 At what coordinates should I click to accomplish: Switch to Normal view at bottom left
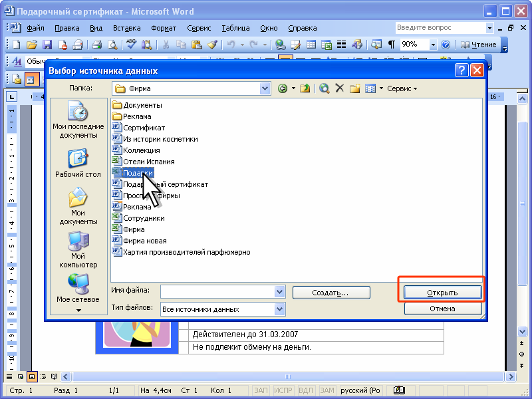click(x=9, y=376)
